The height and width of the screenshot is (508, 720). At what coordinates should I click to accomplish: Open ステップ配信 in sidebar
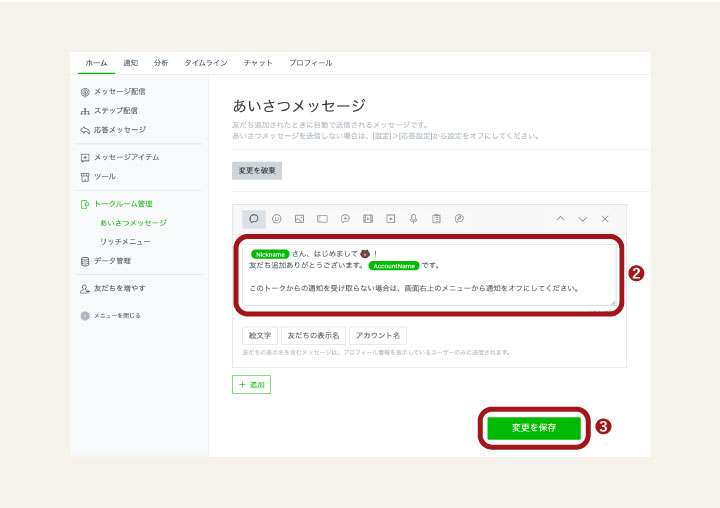[109, 111]
